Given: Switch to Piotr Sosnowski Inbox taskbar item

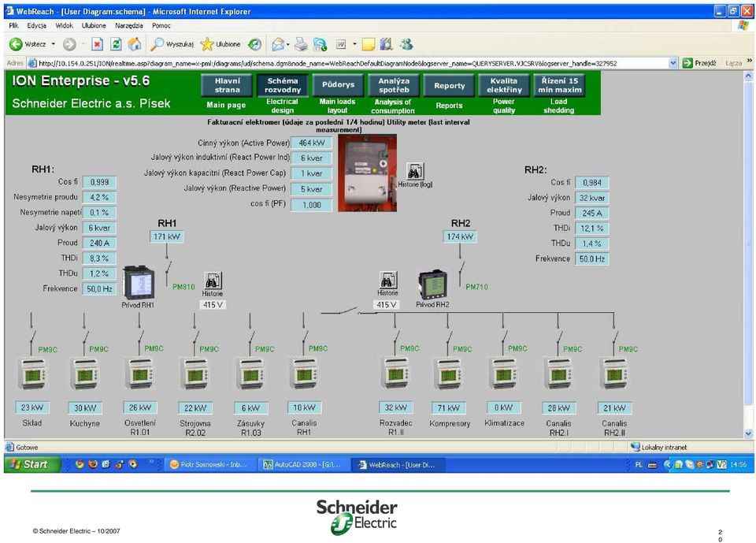Looking at the screenshot, I should [209, 465].
